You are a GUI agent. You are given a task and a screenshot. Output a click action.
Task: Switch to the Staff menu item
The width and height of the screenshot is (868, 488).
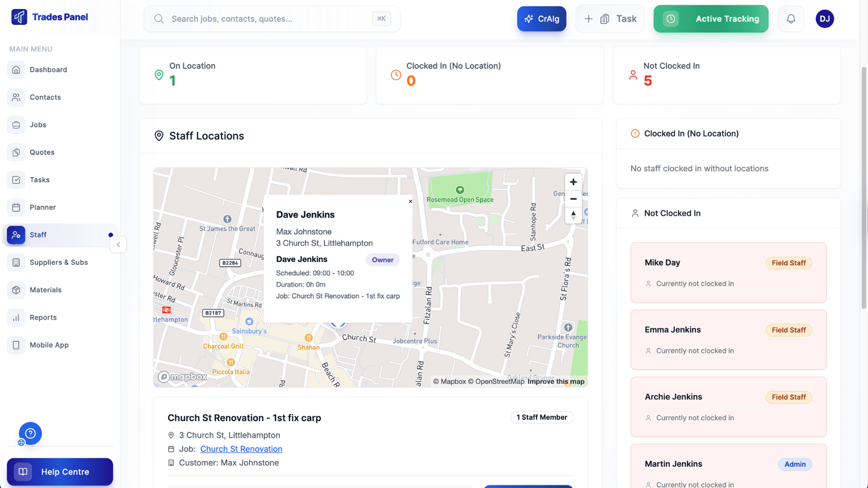click(38, 235)
